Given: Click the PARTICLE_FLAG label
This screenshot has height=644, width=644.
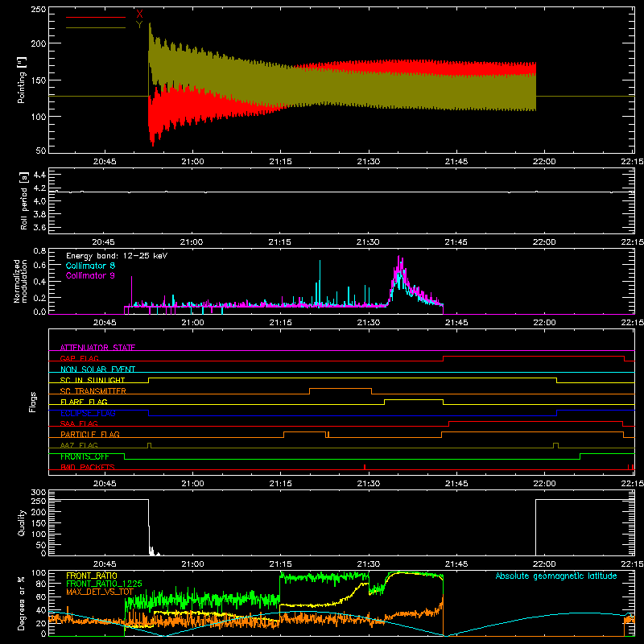Looking at the screenshot, I should pyautogui.click(x=90, y=434).
